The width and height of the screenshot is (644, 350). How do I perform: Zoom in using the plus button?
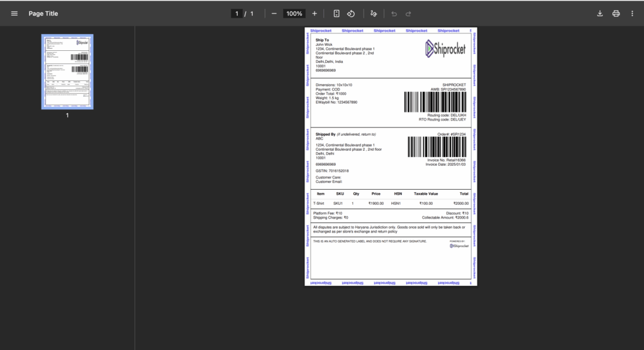314,14
